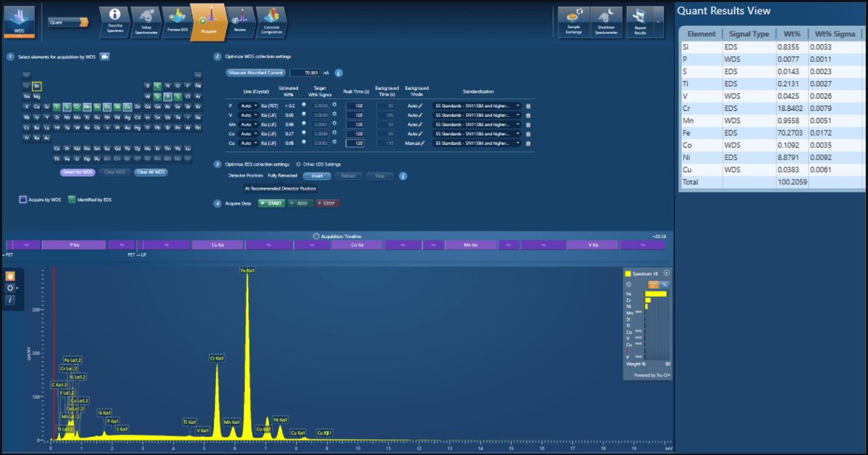This screenshot has width=868, height=455.
Task: Open Line Auto dropdown for Cu row
Action: (249, 143)
